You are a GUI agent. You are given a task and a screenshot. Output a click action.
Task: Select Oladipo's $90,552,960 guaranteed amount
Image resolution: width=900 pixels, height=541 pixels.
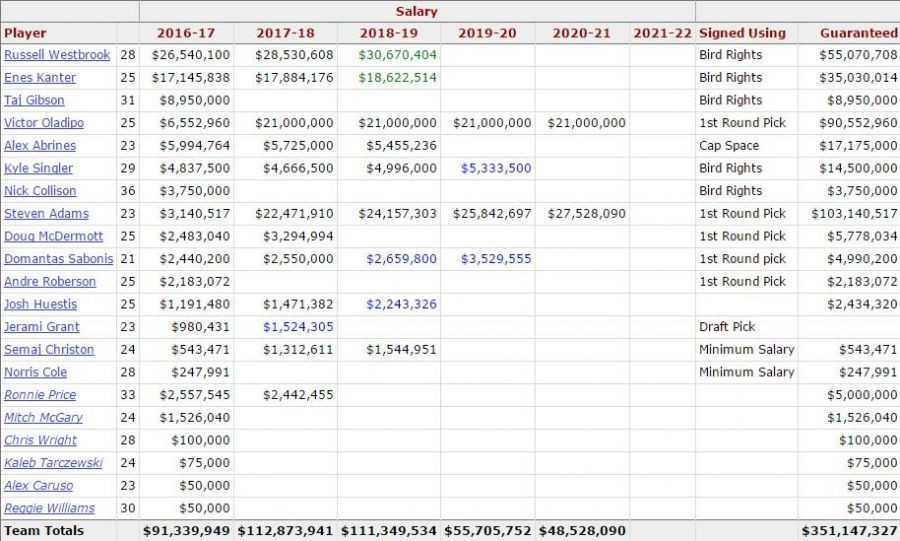tap(858, 123)
